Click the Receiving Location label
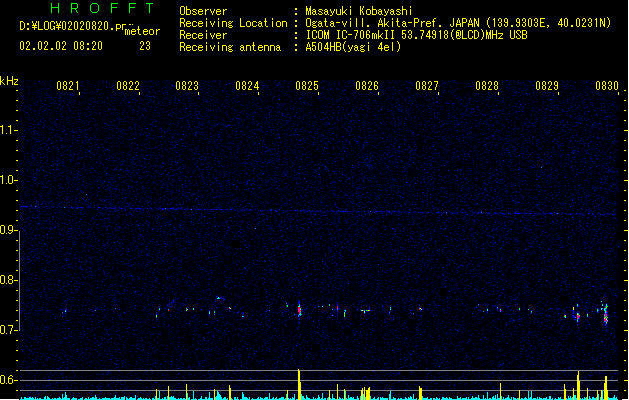 tap(233, 23)
